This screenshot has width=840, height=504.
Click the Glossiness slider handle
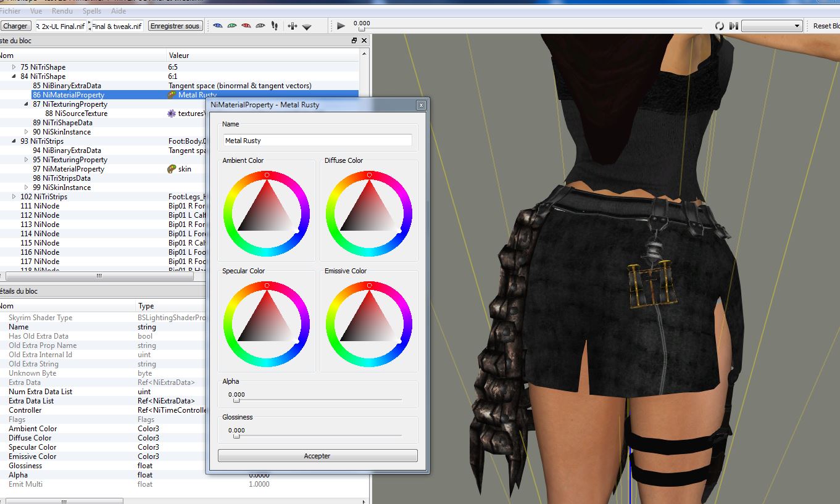(236, 436)
